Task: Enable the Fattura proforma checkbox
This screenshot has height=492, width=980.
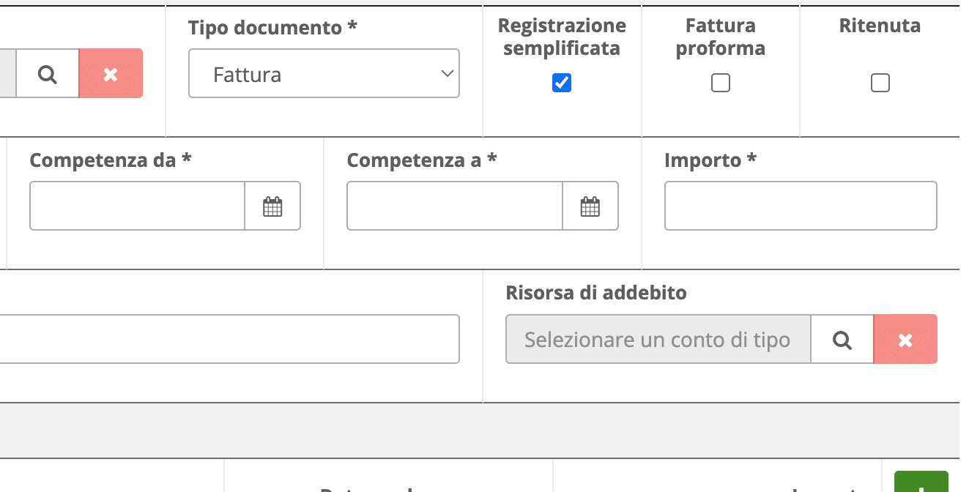Action: click(721, 83)
